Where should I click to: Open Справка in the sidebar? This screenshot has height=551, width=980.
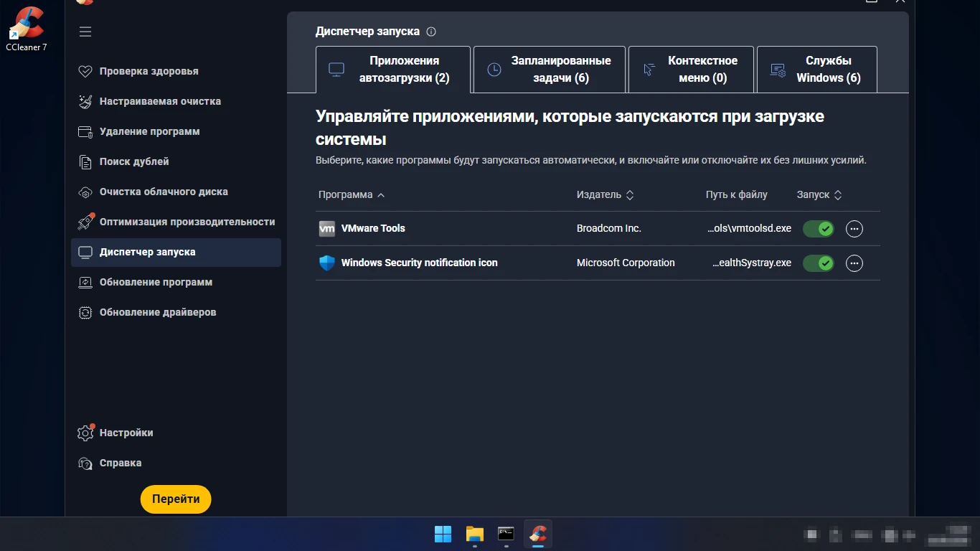176,463
